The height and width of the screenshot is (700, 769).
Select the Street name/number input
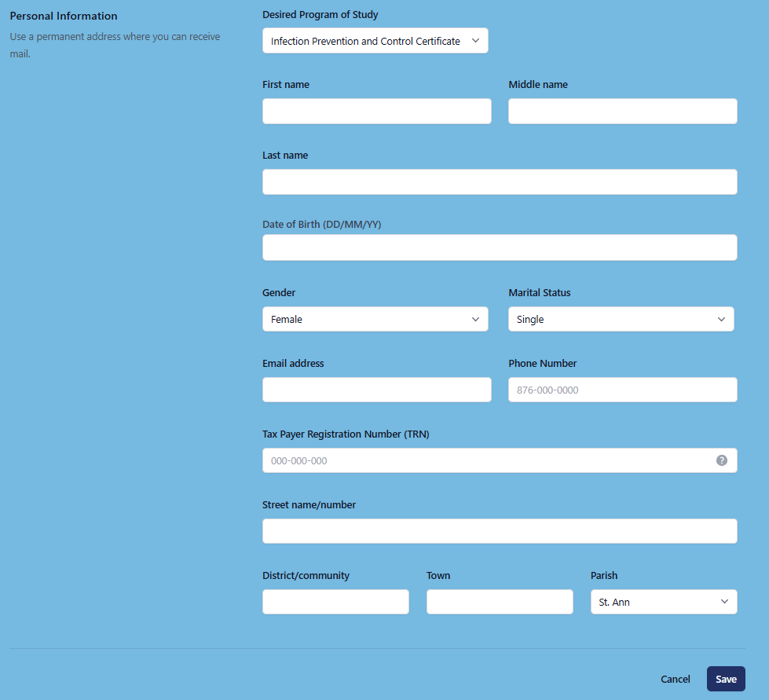499,531
